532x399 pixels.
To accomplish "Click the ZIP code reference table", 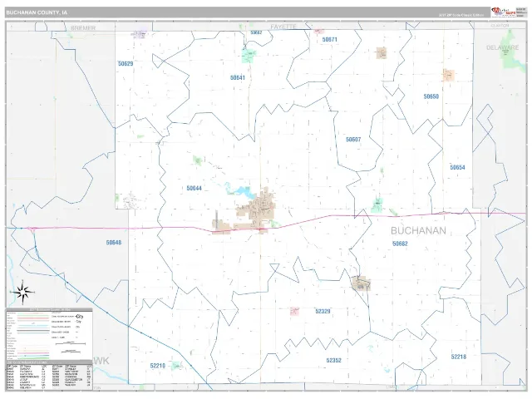I will (x=49, y=375).
